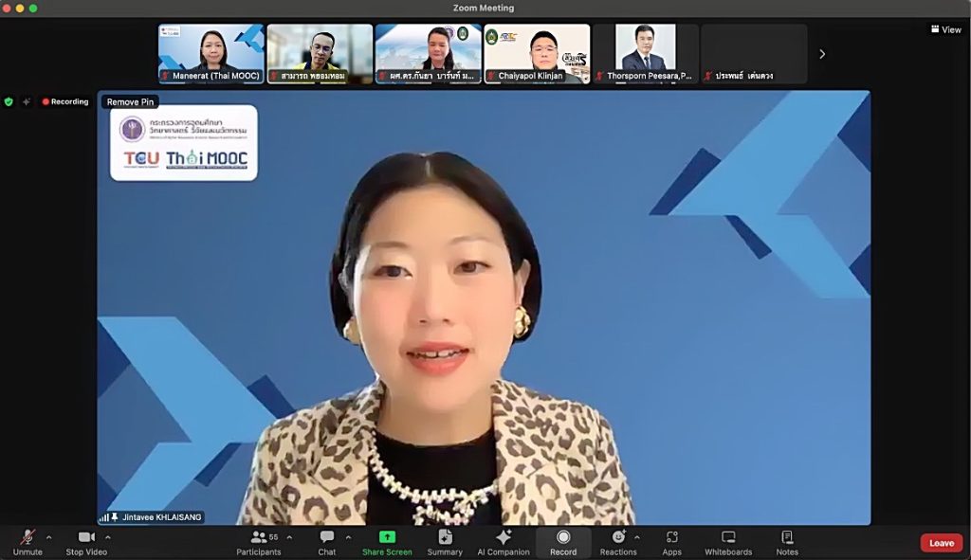
Task: Select Thorsporn Peesara video thumbnail
Action: pyautogui.click(x=646, y=53)
